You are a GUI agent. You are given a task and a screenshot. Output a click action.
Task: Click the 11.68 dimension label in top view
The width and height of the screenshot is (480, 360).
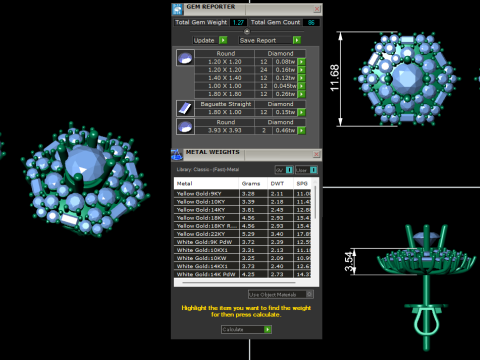(x=334, y=78)
